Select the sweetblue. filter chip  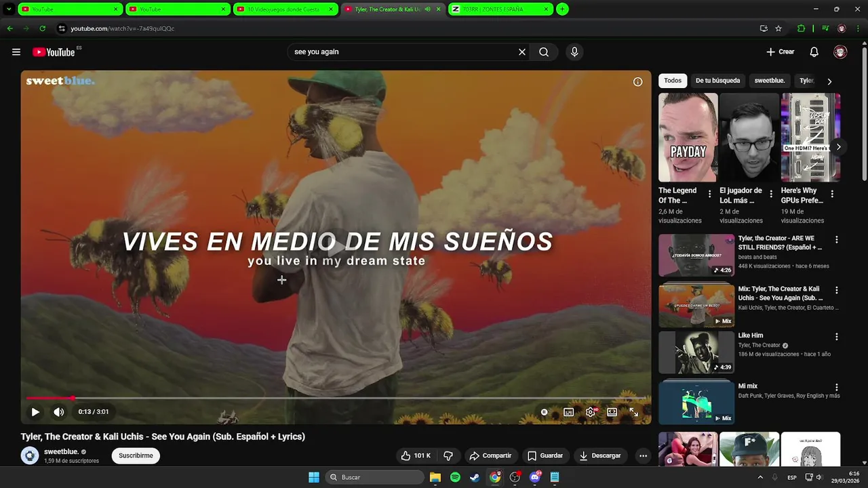770,81
